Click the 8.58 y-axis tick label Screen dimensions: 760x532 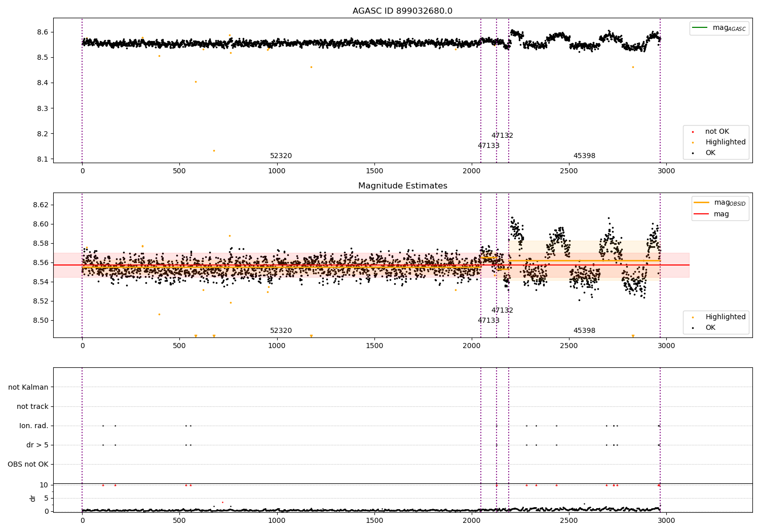click(40, 244)
